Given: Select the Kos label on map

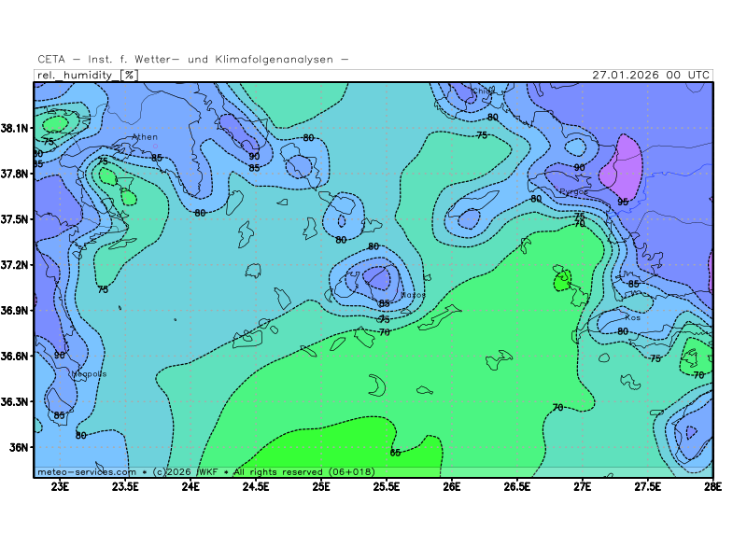Looking at the screenshot, I should tap(632, 318).
